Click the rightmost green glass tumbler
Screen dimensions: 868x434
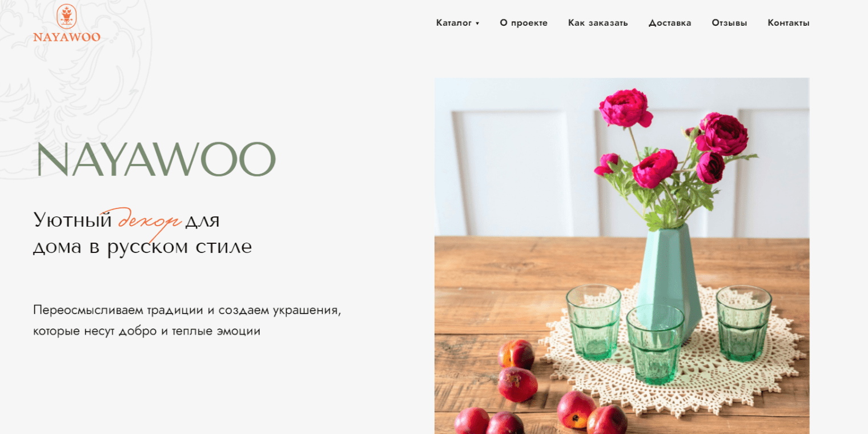(744, 322)
